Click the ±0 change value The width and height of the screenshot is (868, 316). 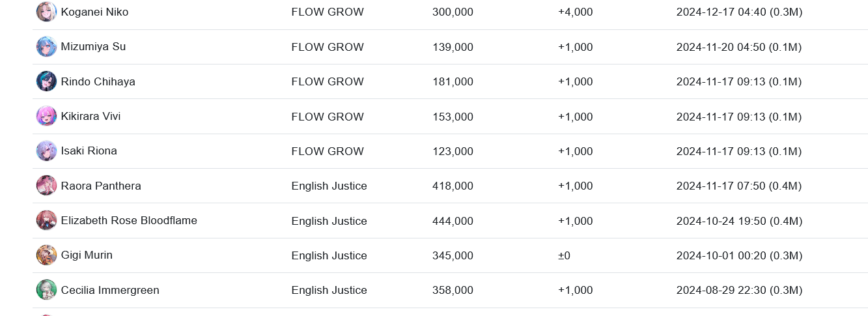564,255
